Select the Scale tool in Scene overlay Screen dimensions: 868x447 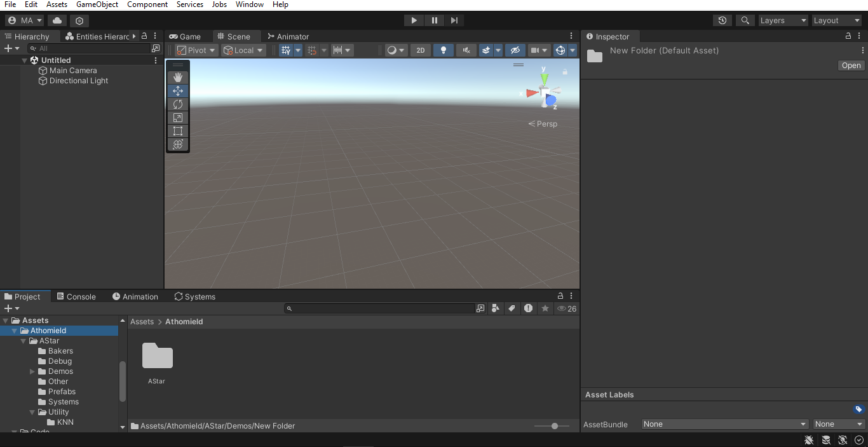(x=178, y=118)
